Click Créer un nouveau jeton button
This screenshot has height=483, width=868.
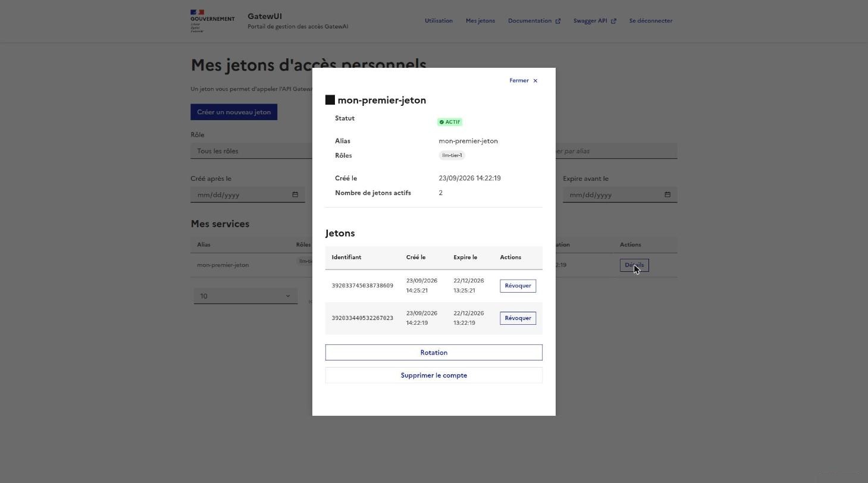(234, 112)
